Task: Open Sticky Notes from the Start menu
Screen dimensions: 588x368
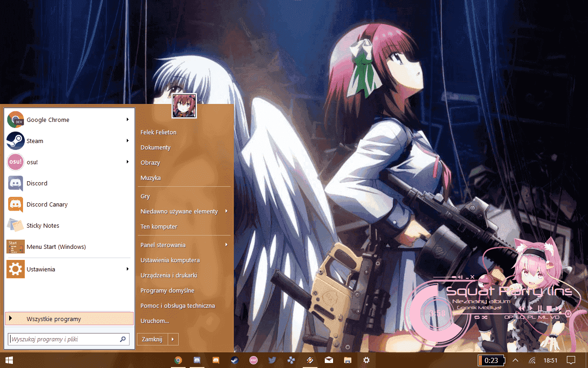Action: coord(69,225)
